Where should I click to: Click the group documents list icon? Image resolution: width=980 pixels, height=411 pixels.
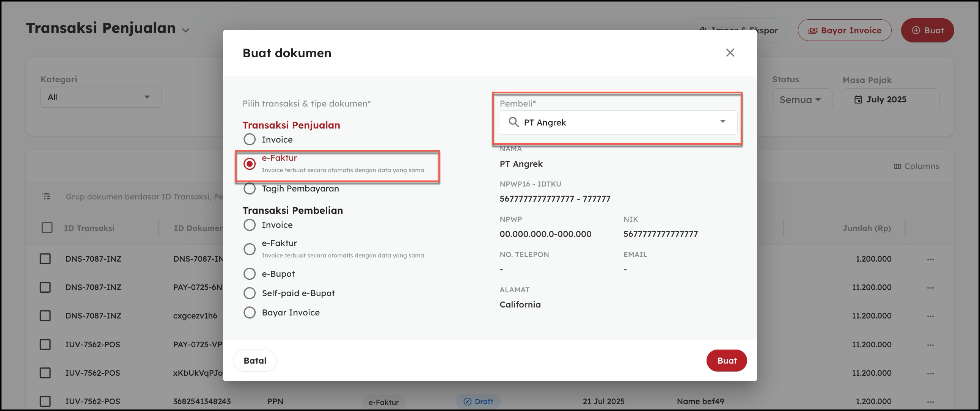46,196
